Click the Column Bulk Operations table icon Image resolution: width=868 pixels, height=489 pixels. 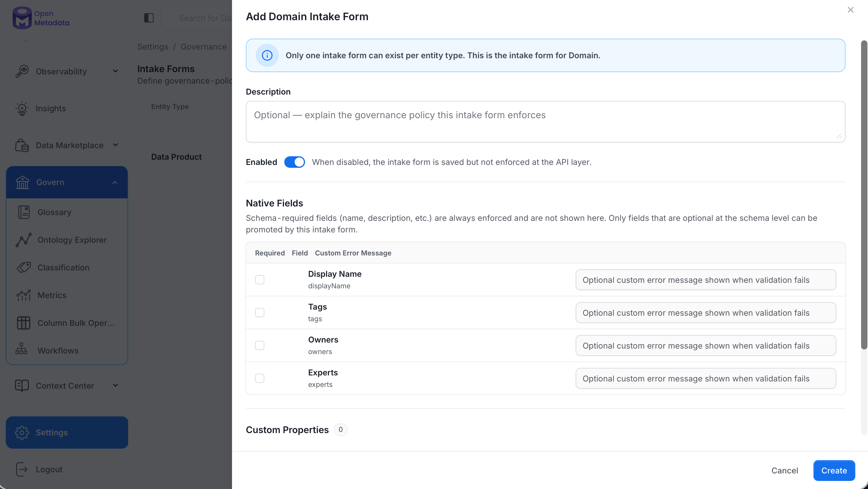[x=24, y=323]
